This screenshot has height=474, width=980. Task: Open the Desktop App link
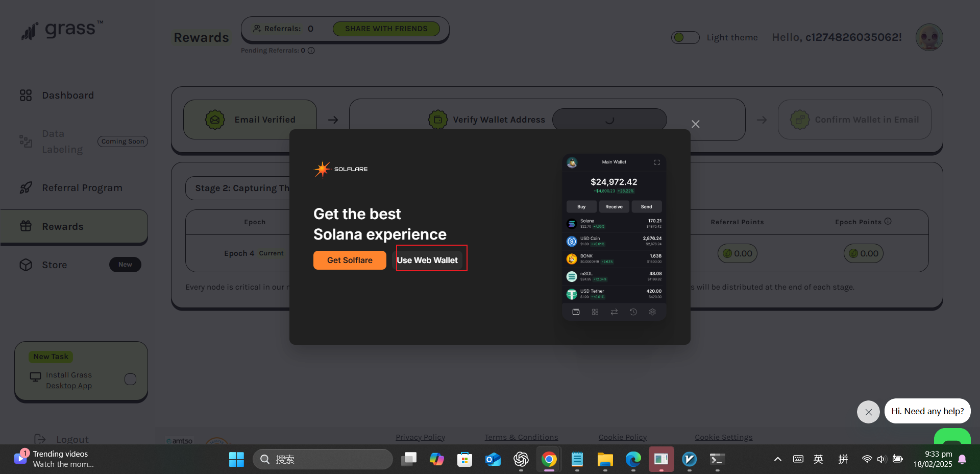(x=69, y=386)
